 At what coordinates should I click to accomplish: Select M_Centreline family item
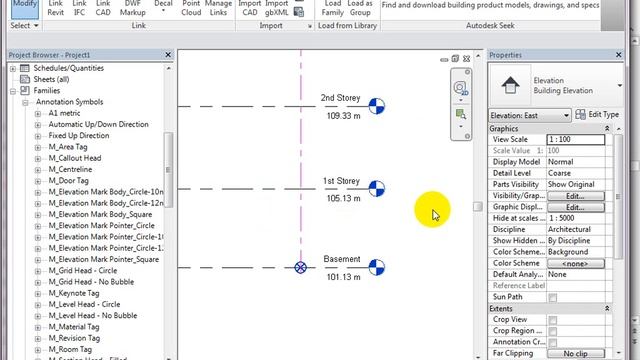(x=70, y=169)
